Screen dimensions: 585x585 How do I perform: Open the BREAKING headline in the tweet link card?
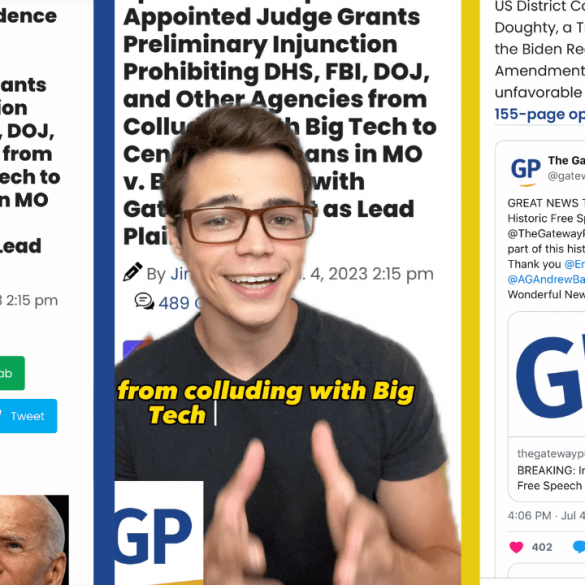pyautogui.click(x=551, y=470)
